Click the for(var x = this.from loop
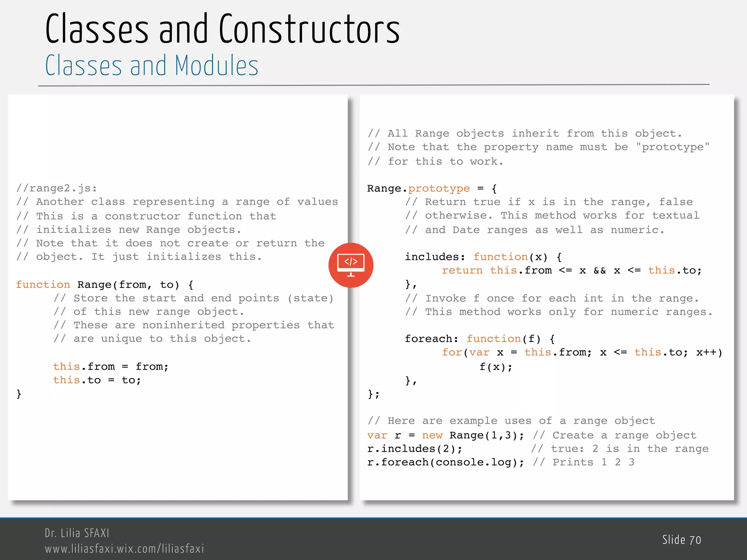This screenshot has height=560, width=747. pos(582,352)
